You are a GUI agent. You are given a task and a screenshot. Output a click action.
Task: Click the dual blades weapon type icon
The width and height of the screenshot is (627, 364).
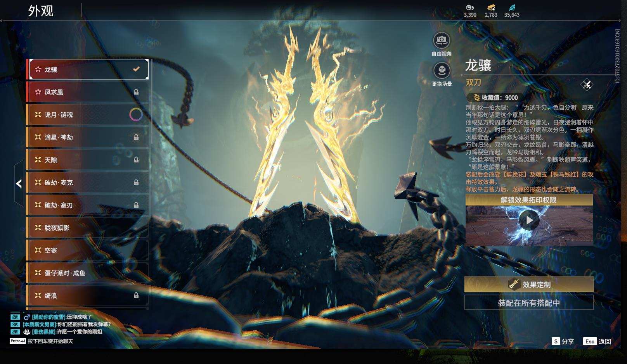pyautogui.click(x=587, y=85)
